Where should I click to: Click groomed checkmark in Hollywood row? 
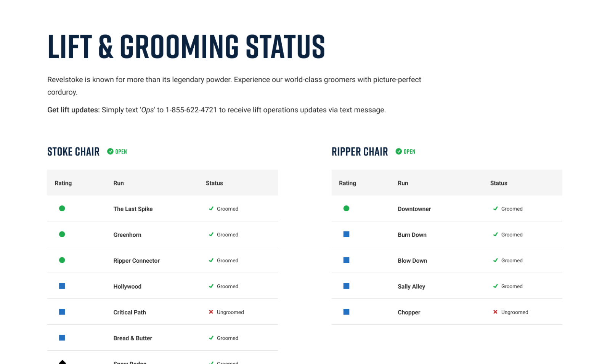pyautogui.click(x=211, y=286)
